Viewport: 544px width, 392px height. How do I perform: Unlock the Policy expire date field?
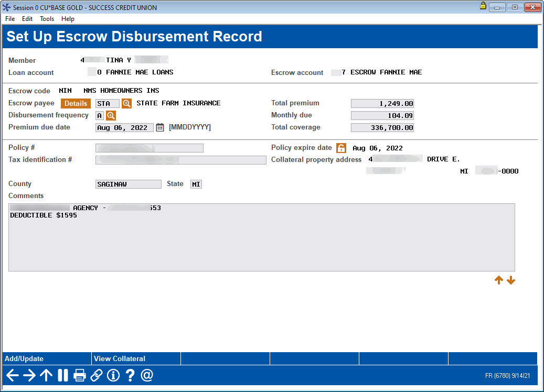click(341, 148)
